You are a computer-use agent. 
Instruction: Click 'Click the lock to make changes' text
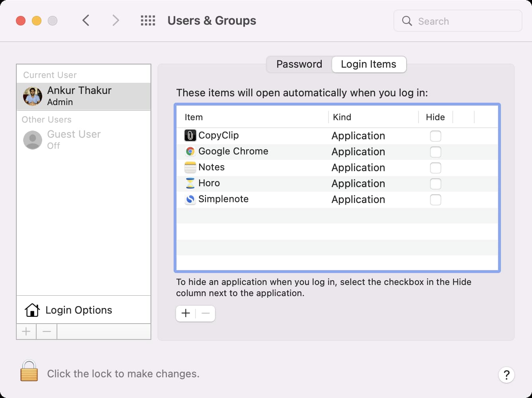[x=123, y=374]
